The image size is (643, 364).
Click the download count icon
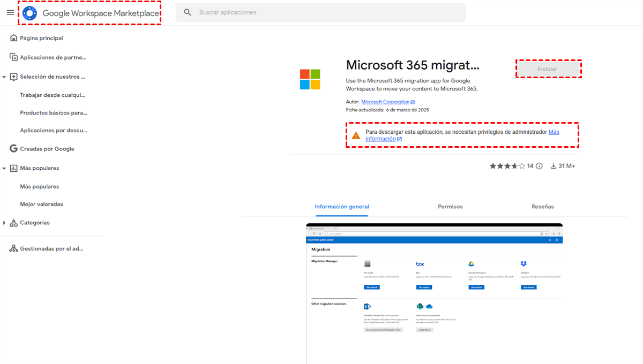coord(554,166)
